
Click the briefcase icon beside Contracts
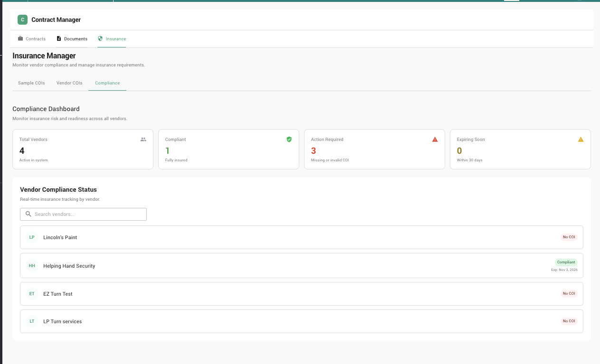pos(20,38)
